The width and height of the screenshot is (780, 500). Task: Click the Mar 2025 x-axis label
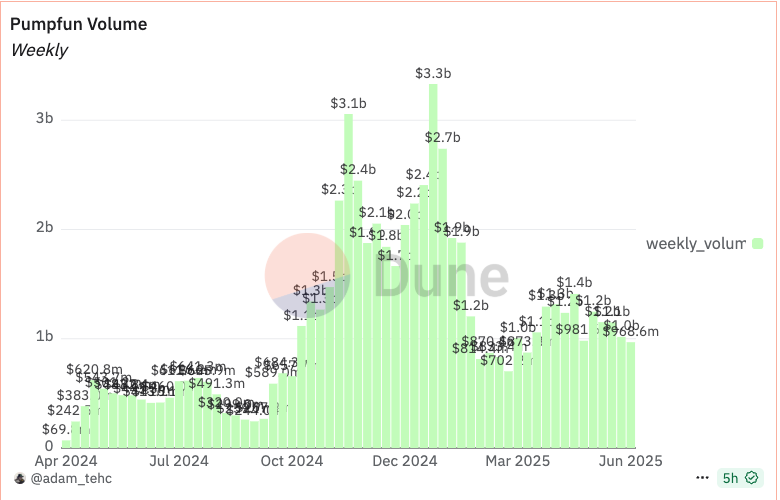[x=520, y=462]
